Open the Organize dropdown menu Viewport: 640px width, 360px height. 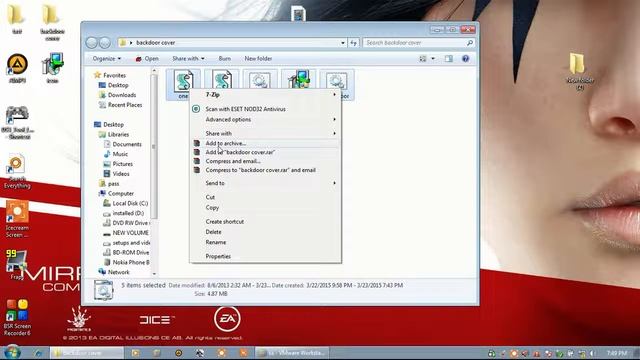[107, 59]
